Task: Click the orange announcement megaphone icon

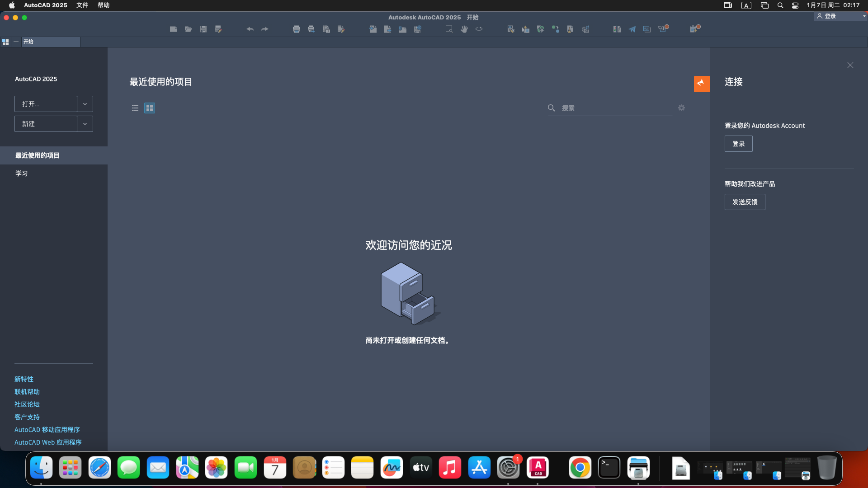Action: pos(702,84)
